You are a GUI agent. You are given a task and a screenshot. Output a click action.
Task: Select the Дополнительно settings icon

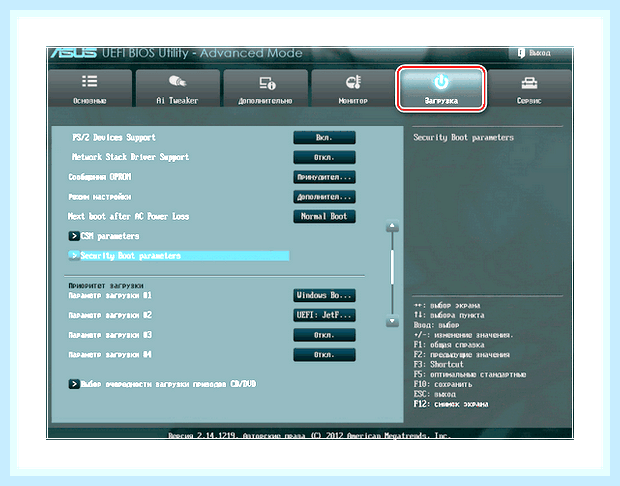267,83
